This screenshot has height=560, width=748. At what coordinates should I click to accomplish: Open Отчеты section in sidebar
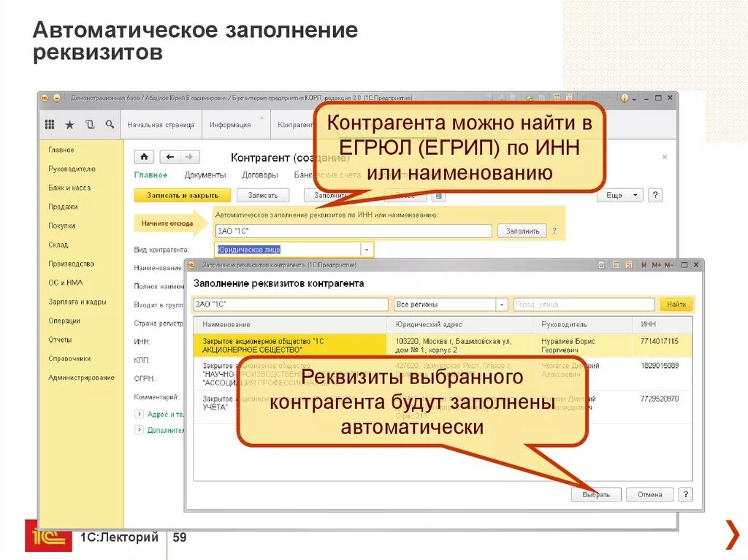[60, 340]
